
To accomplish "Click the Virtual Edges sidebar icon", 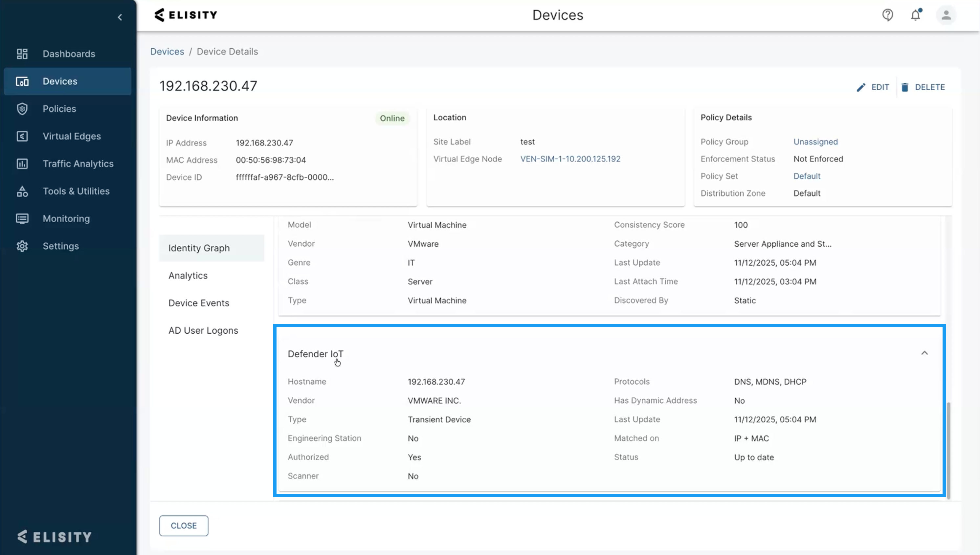I will (x=22, y=136).
